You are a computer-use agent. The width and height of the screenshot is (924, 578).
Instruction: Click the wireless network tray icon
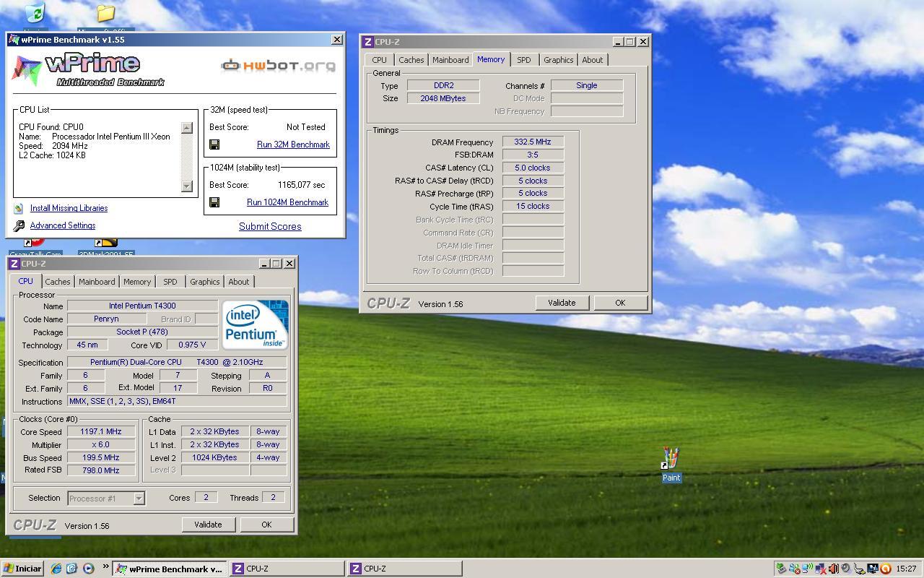[x=808, y=569]
